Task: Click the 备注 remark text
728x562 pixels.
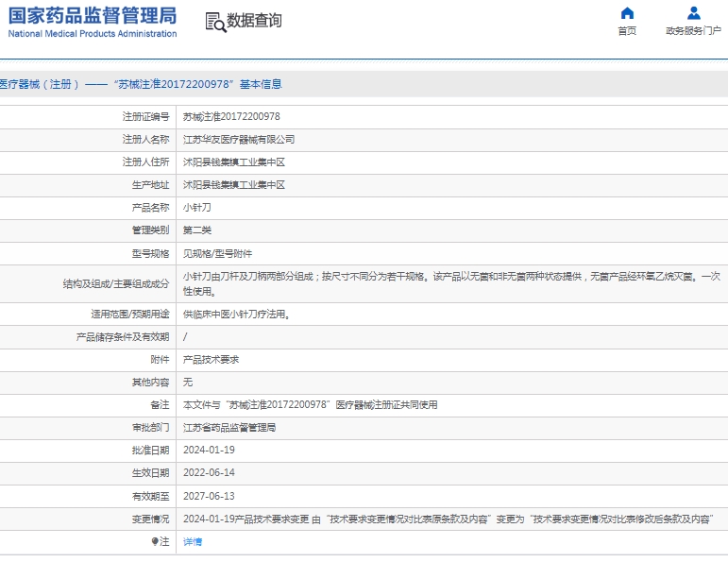Action: (310, 405)
